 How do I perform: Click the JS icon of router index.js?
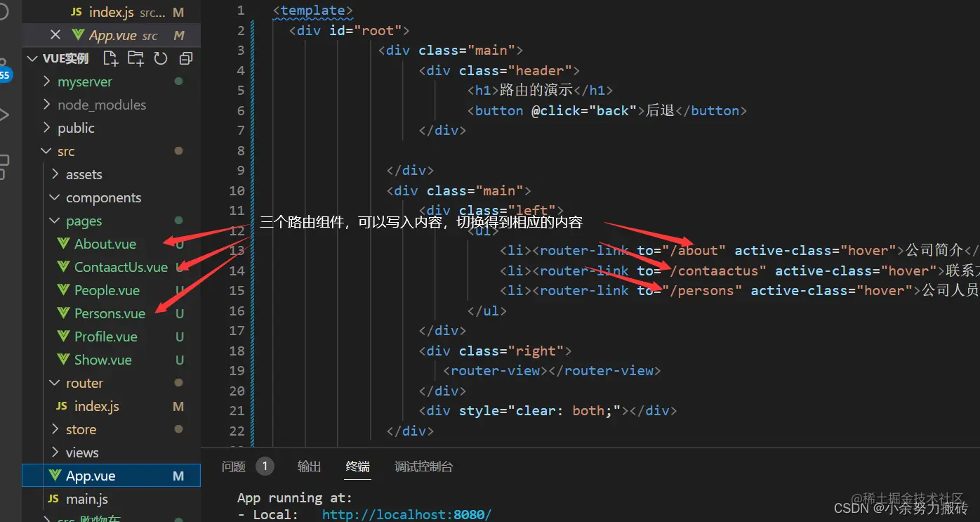point(62,406)
